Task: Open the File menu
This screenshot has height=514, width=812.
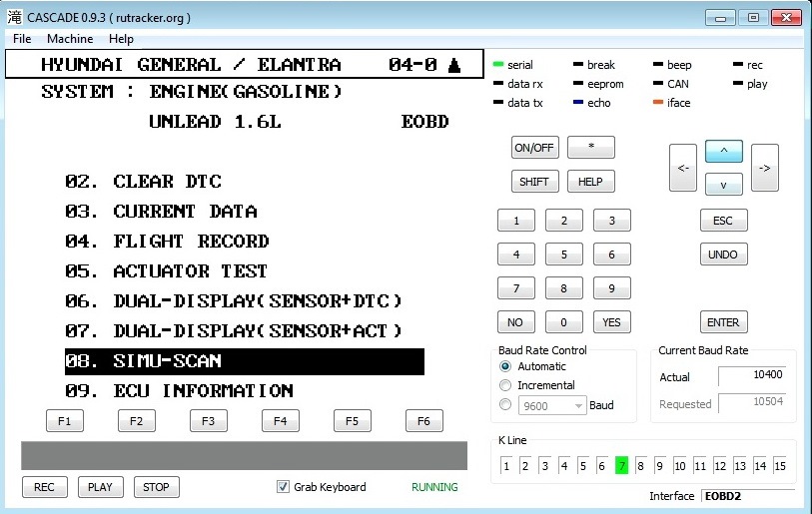Action: pyautogui.click(x=22, y=39)
